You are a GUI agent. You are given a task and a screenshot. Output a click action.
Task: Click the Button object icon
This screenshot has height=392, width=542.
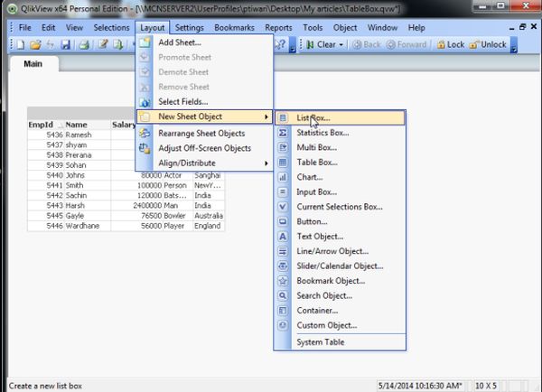click(283, 221)
